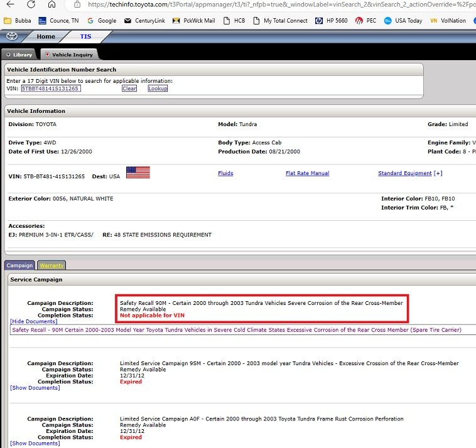This screenshot has width=476, height=448.
Task: Click the USA flag image
Action: point(138,173)
